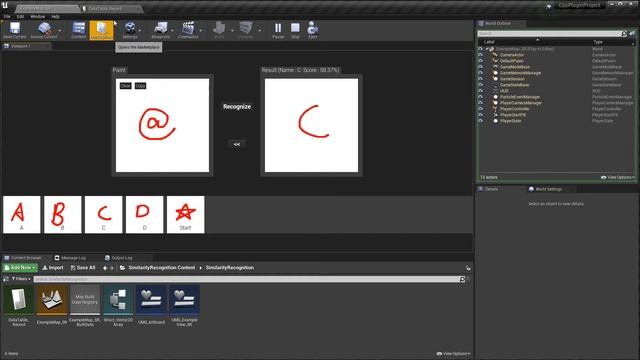The width and height of the screenshot is (640, 360).
Task: Select the Start star sample thumbnail
Action: 185,215
